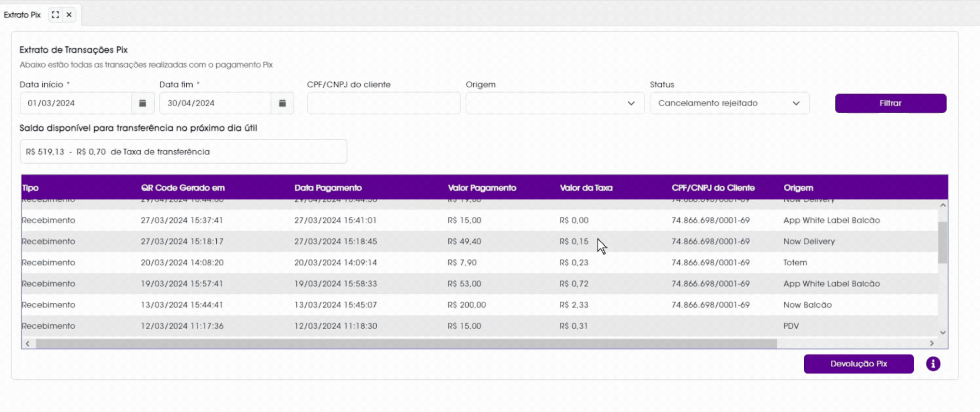This screenshot has height=412, width=980.
Task: Click the Devolução Pix button
Action: pyautogui.click(x=859, y=364)
